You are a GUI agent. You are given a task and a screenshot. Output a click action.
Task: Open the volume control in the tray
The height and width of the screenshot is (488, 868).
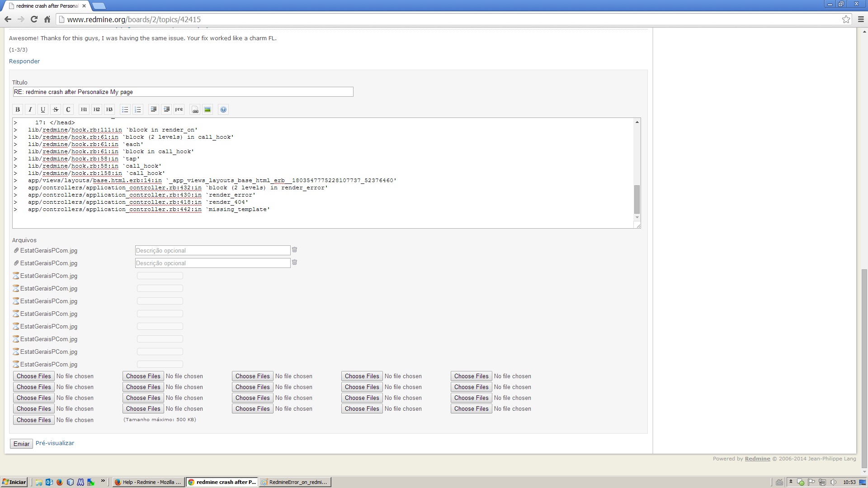click(x=833, y=482)
